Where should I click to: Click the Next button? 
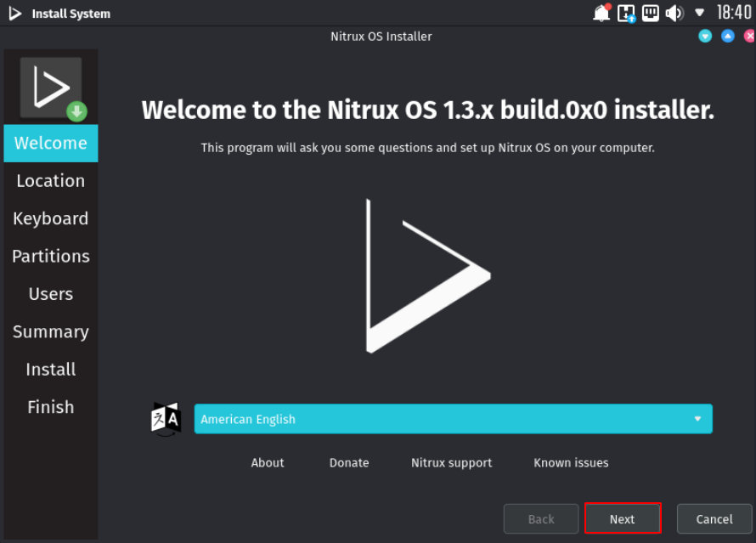pyautogui.click(x=623, y=518)
